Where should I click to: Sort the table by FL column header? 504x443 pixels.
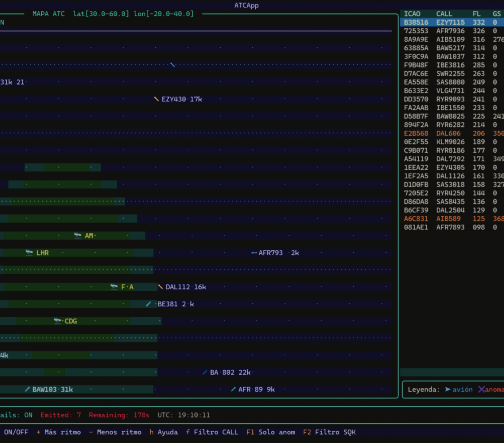476,14
